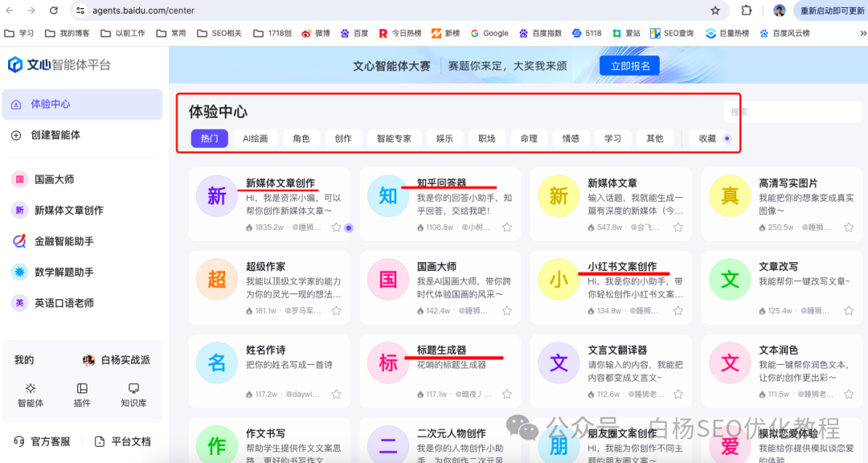This screenshot has width=868, height=463.
Task: Click the 搜索 input field
Action: pyautogui.click(x=792, y=112)
